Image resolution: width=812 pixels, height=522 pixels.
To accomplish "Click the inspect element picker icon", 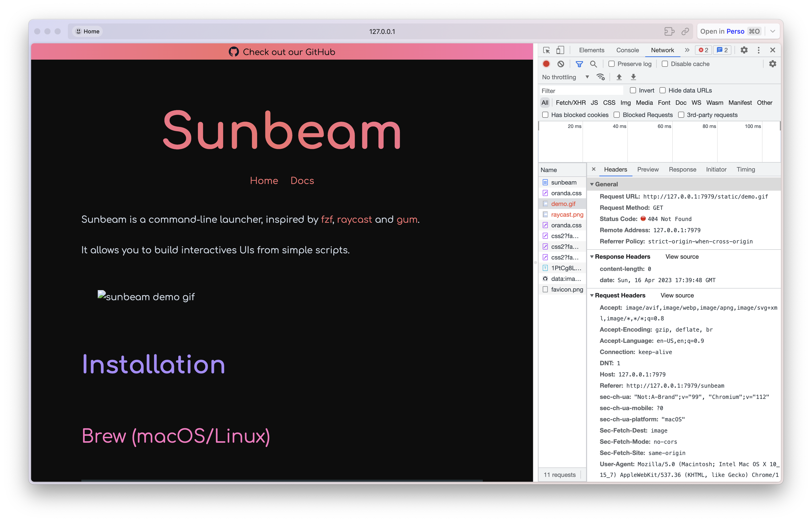I will 546,50.
